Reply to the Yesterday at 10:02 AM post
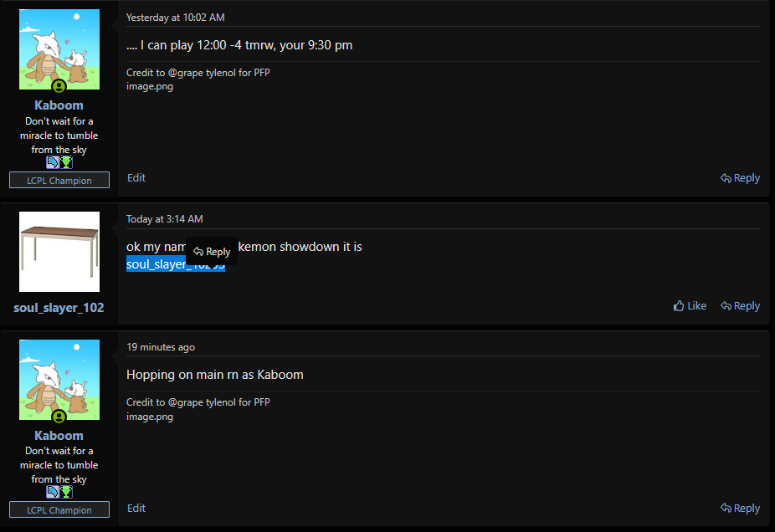This screenshot has height=532, width=775. [x=740, y=178]
